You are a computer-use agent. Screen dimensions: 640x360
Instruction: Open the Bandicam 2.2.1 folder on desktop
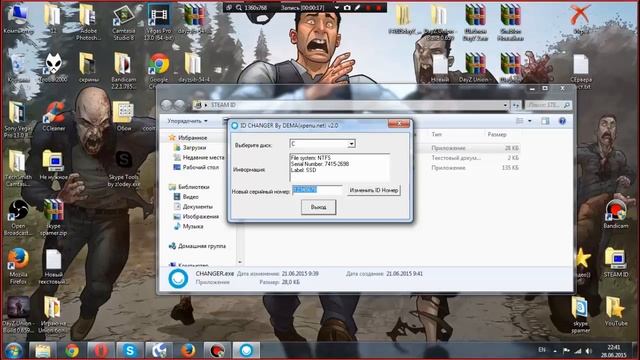(x=123, y=70)
